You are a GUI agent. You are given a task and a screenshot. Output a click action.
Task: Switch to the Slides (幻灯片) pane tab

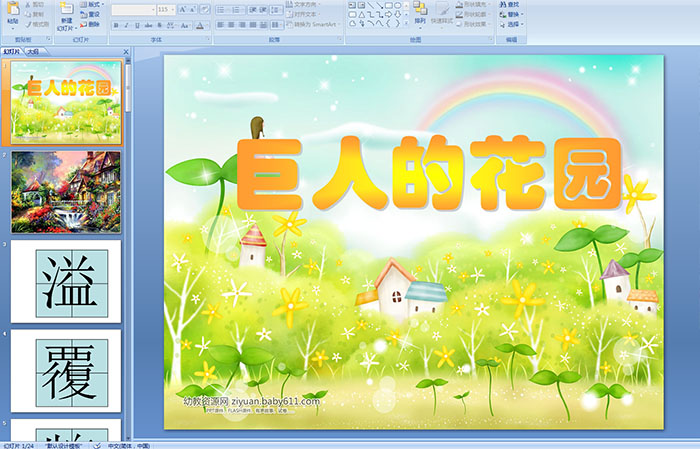click(x=12, y=52)
